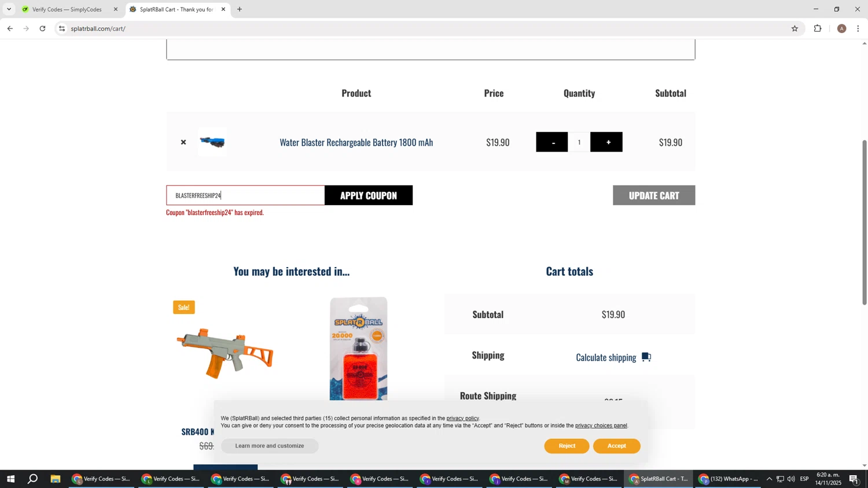Open File Explorer from taskbar
The width and height of the screenshot is (868, 488).
coord(56,479)
